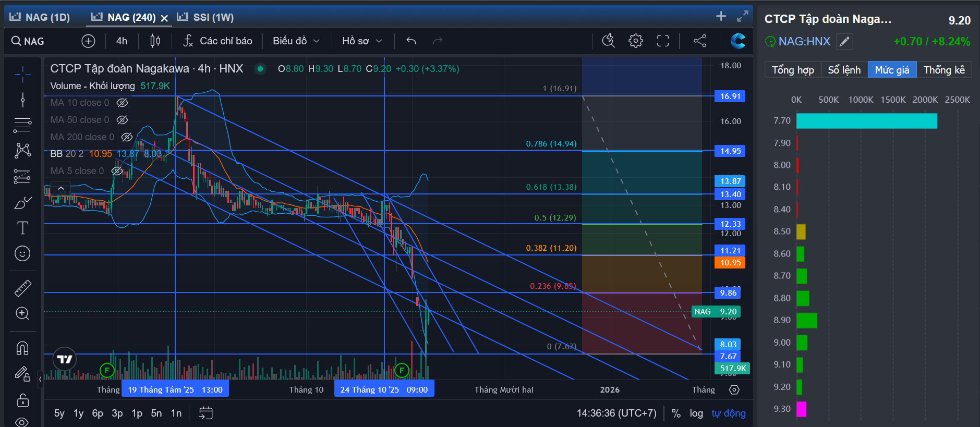
Task: Show the MA 50 indicator
Action: pos(122,120)
